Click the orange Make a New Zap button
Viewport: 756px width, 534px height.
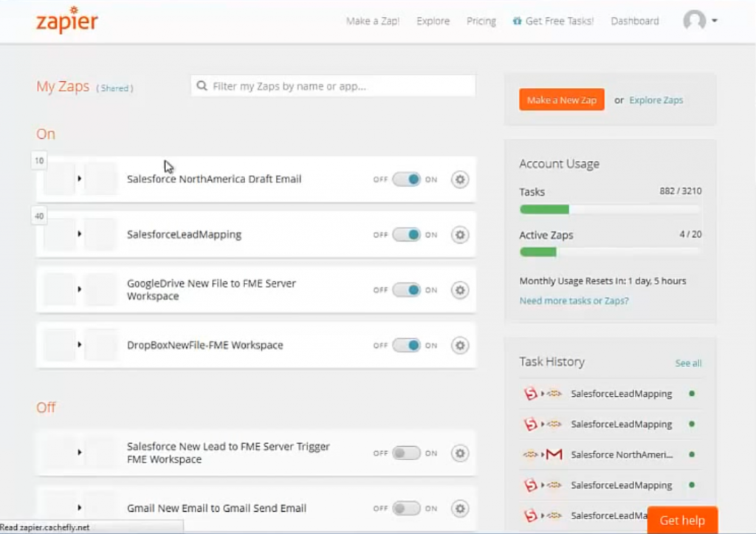pyautogui.click(x=562, y=100)
